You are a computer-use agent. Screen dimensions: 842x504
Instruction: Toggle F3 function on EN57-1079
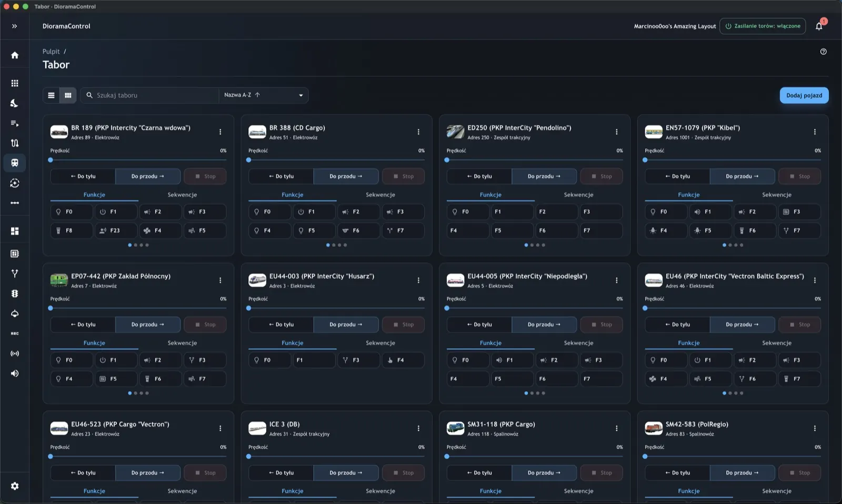[799, 211]
